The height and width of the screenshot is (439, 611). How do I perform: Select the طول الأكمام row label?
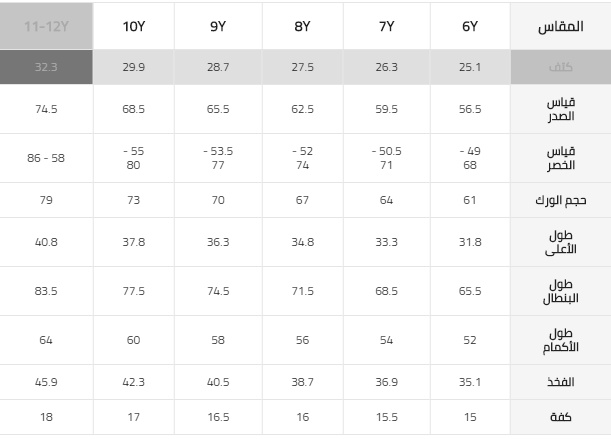pyautogui.click(x=561, y=340)
